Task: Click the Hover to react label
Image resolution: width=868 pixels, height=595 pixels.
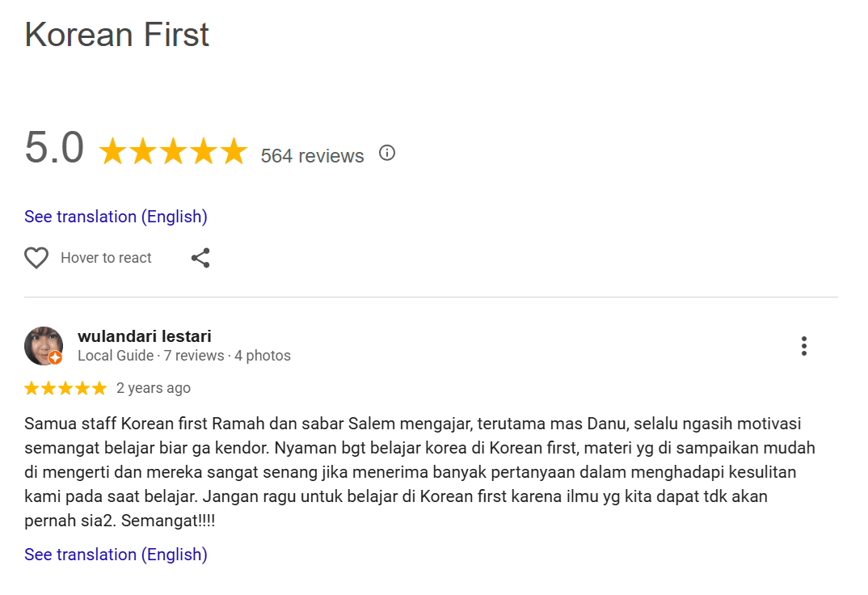Action: [106, 258]
